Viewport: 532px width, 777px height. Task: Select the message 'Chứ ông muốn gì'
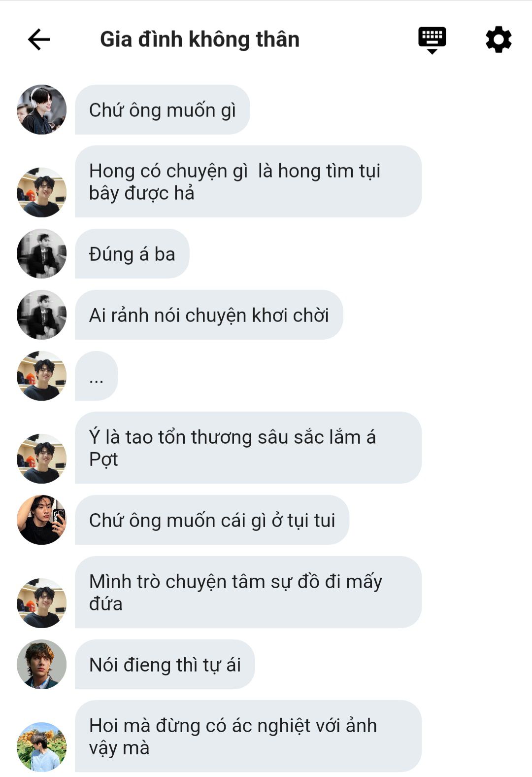point(163,109)
